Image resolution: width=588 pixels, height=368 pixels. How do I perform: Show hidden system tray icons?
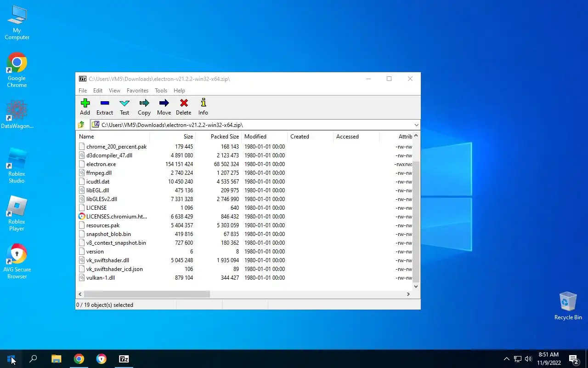[x=507, y=359]
